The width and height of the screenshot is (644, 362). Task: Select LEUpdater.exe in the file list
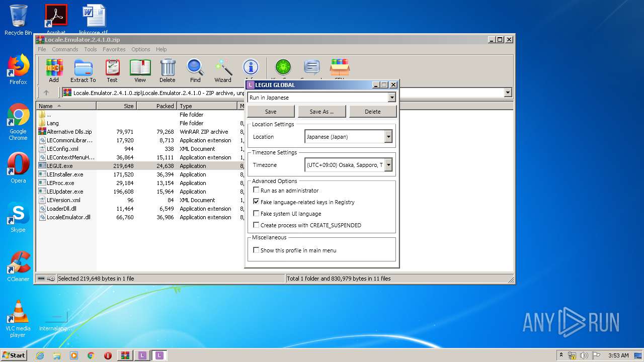140,192
